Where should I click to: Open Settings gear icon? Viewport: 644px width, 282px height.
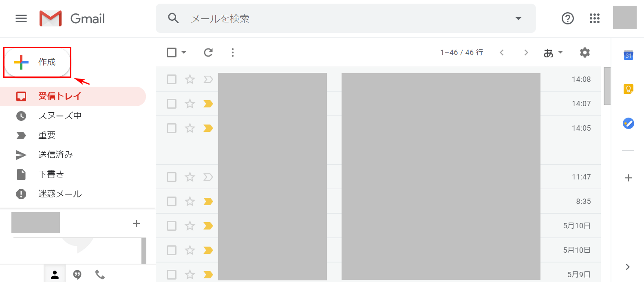(584, 52)
